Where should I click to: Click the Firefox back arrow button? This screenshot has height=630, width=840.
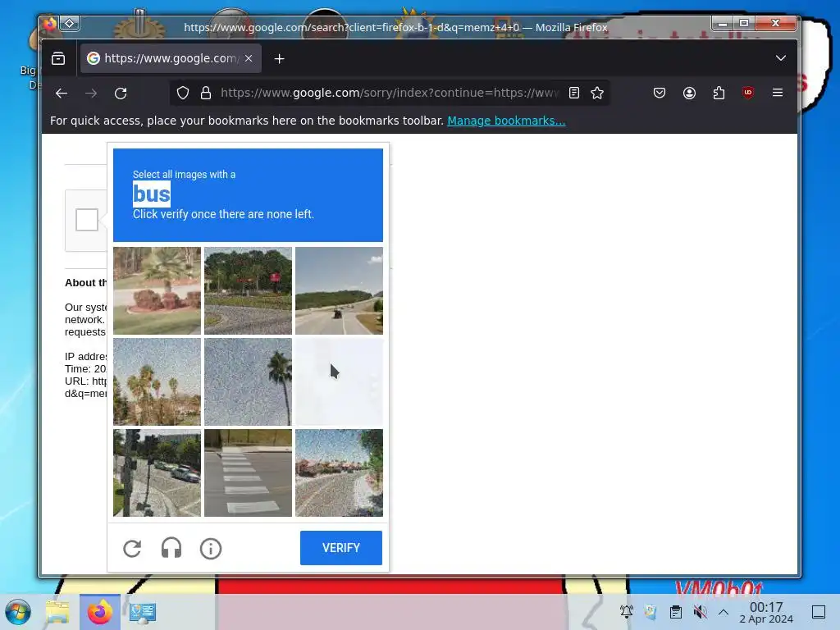click(62, 94)
